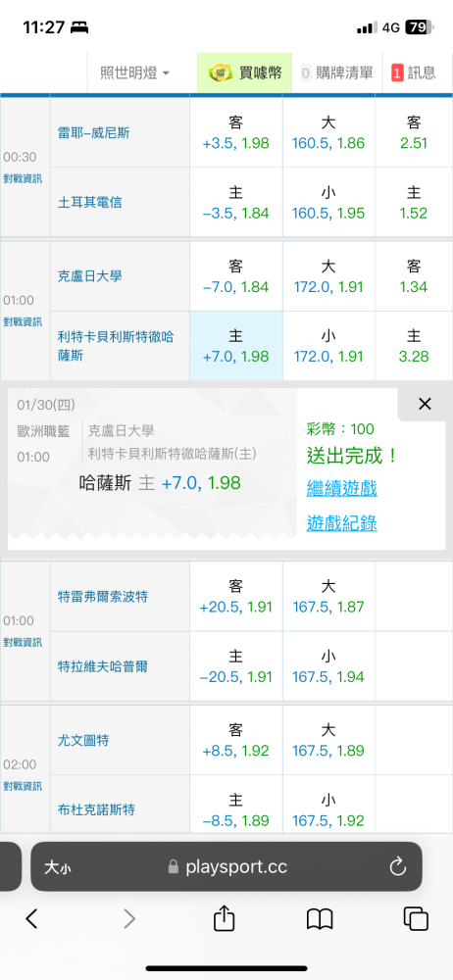Open the 克盧日大學 team link
This screenshot has height=980, width=453.
90,276
